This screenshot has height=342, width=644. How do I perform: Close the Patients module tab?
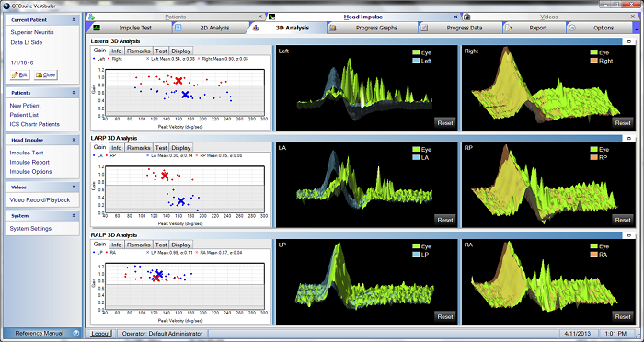tap(260, 17)
